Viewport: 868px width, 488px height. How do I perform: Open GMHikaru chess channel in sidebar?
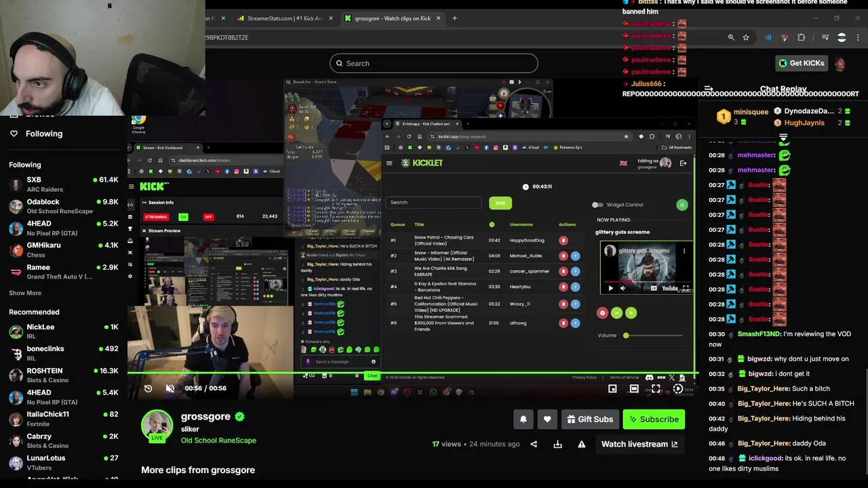64,249
